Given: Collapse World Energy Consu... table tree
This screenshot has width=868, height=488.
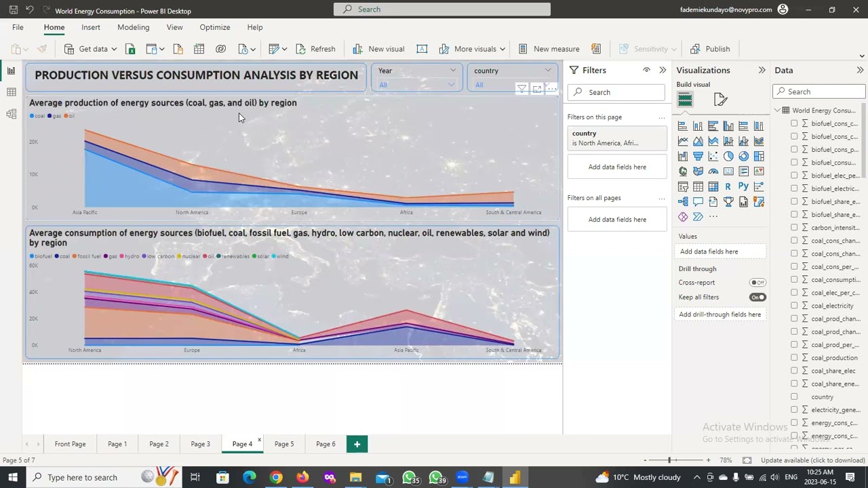Looking at the screenshot, I should click(777, 110).
